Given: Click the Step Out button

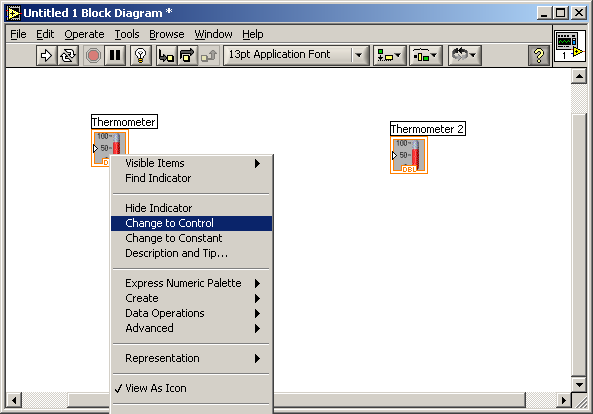Looking at the screenshot, I should pos(209,56).
